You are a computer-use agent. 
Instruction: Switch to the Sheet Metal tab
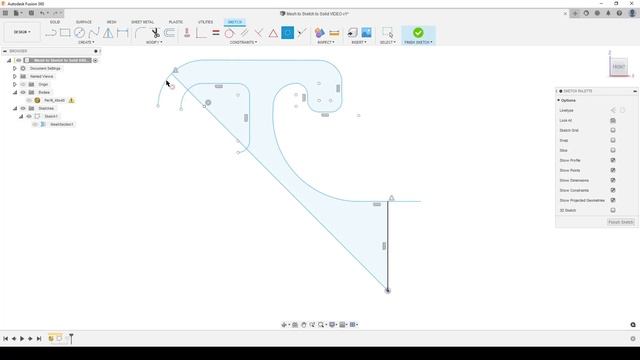[142, 22]
